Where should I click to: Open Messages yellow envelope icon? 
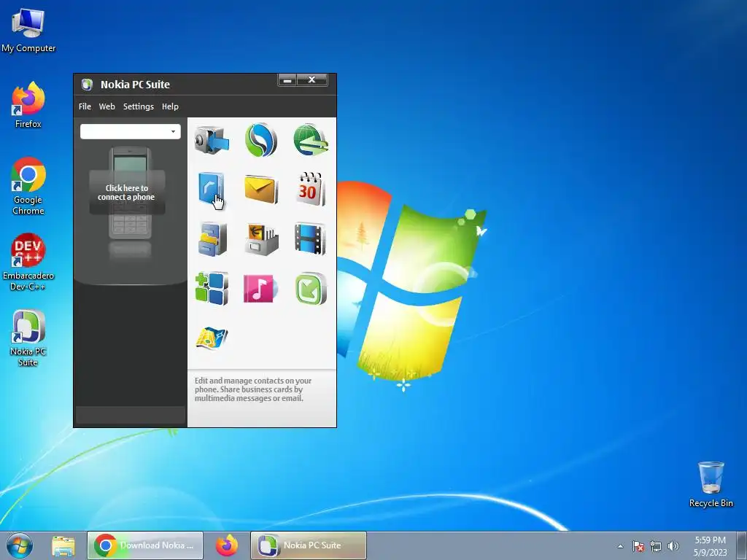[261, 189]
